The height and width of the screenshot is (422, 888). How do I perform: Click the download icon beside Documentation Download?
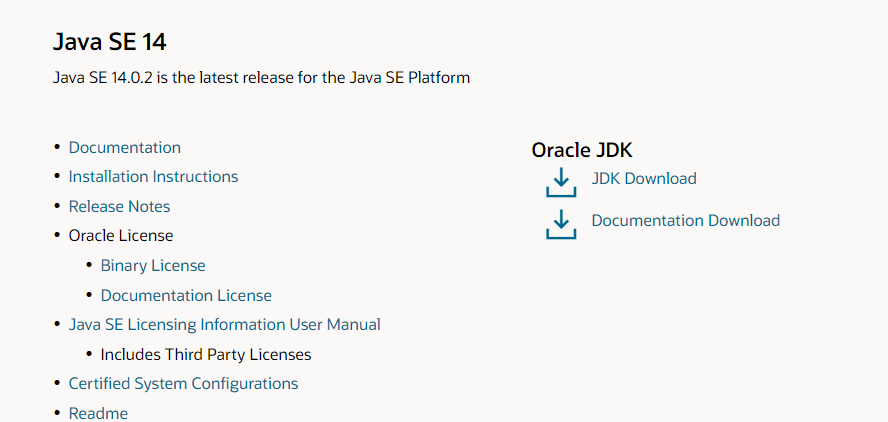click(561, 224)
